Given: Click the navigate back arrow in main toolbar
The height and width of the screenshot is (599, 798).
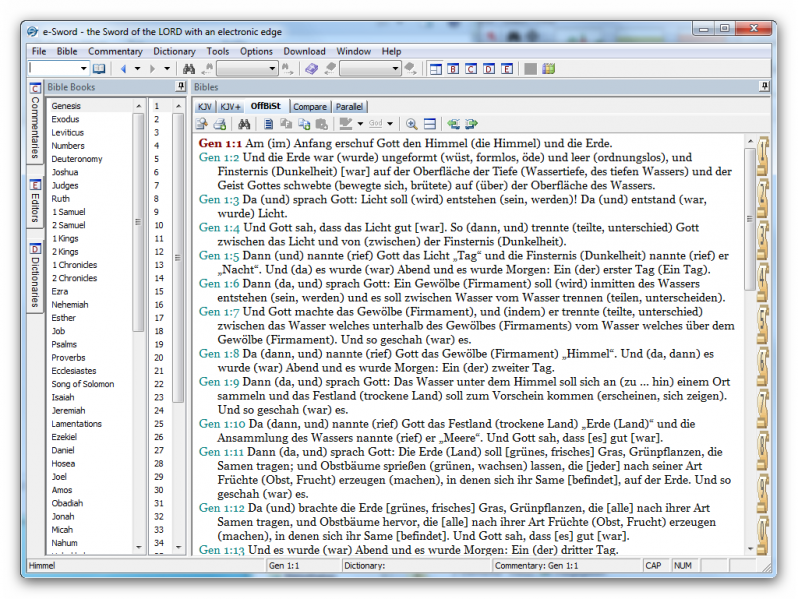Looking at the screenshot, I should click(123, 69).
